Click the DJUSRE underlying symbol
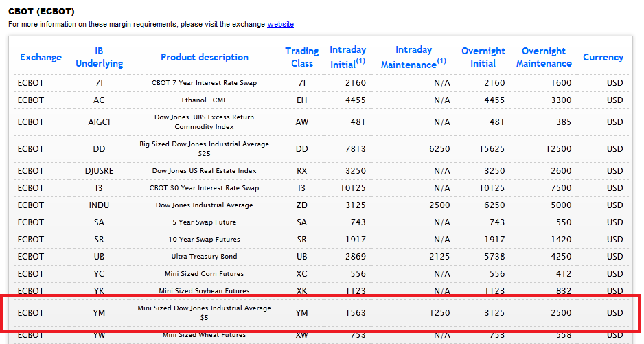 coord(99,170)
